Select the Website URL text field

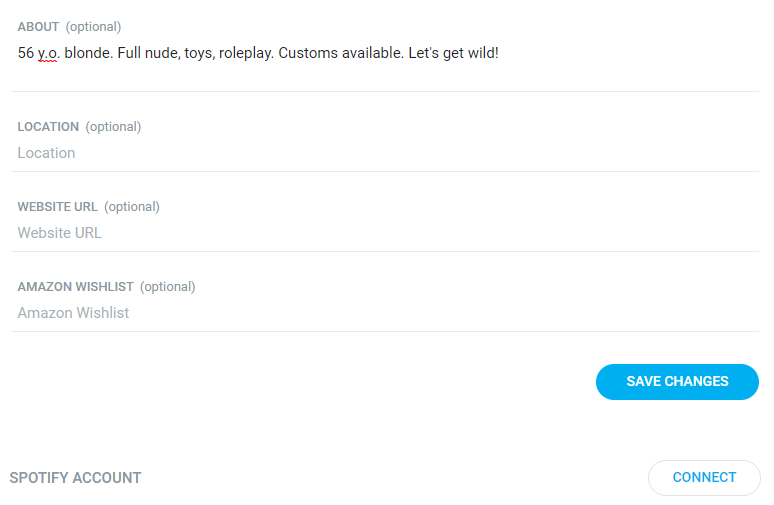click(385, 233)
